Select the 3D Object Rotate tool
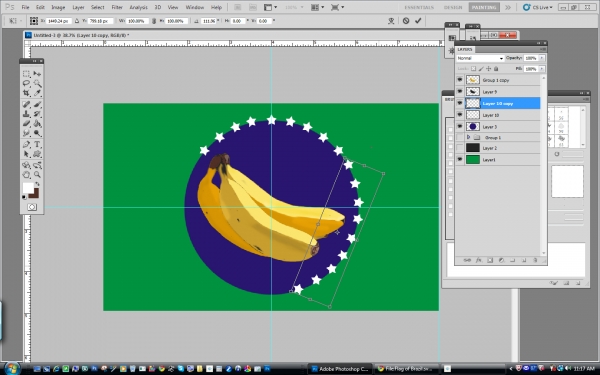Viewport: 600px width, 375px height. (x=26, y=165)
